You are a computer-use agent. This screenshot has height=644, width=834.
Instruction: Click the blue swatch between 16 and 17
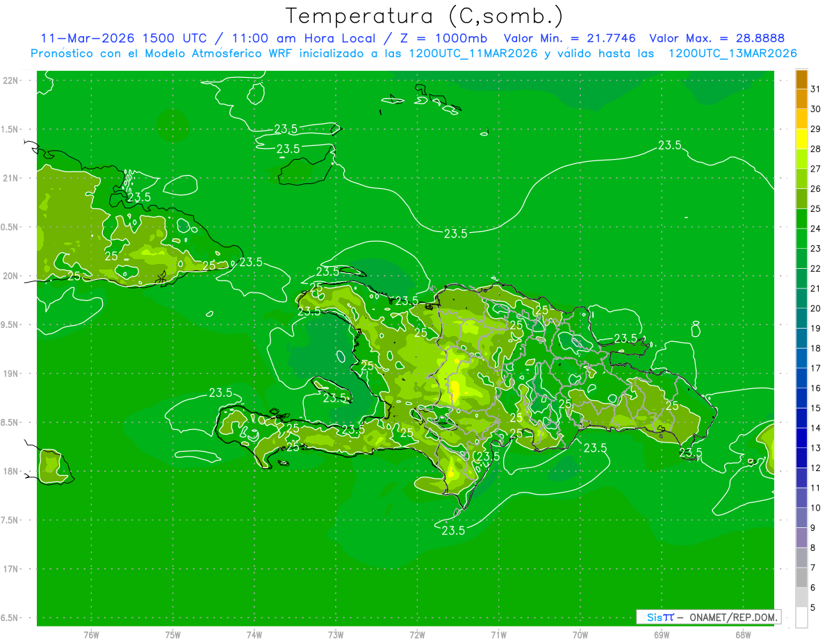(801, 378)
